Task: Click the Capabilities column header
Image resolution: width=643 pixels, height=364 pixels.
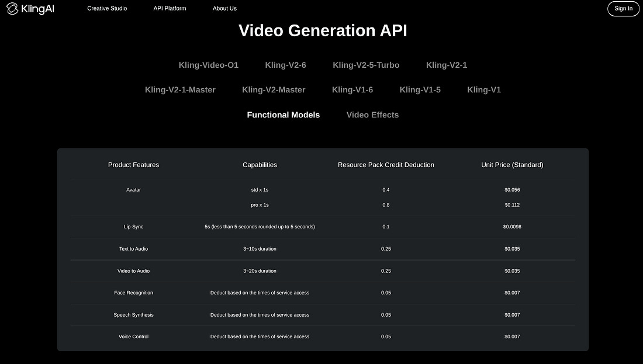Action: (260, 165)
